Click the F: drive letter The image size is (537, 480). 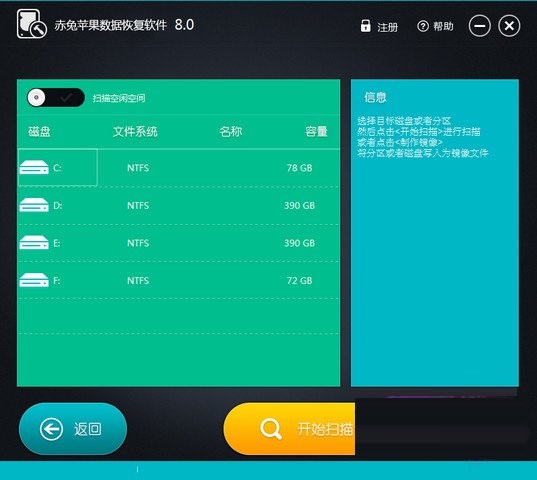click(57, 281)
